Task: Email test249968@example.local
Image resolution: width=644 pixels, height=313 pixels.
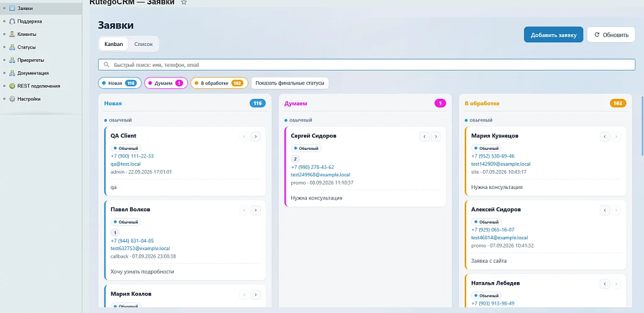Action: (320, 174)
